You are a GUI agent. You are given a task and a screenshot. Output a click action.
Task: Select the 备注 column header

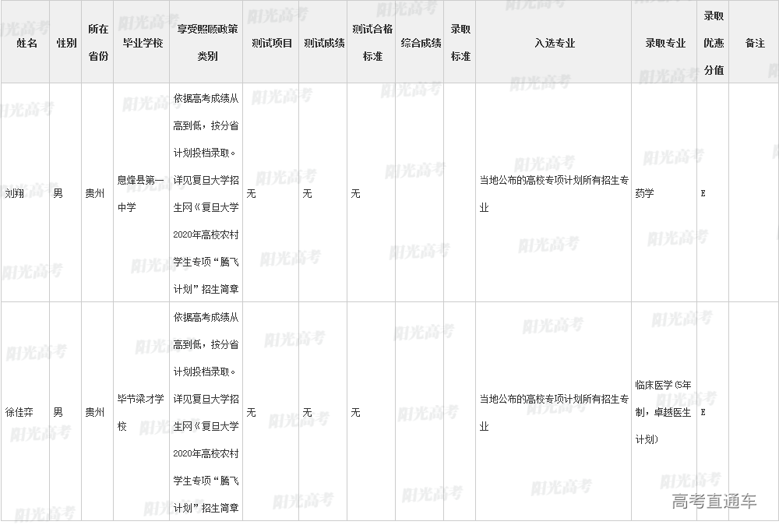pyautogui.click(x=754, y=43)
